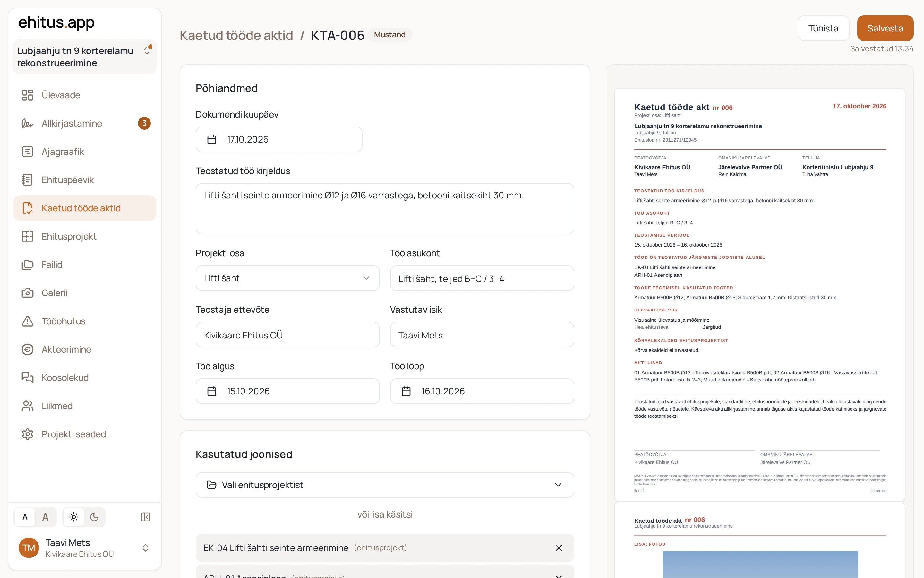The image size is (924, 578).
Task: Click the Töö asukoht input field
Action: (x=482, y=278)
